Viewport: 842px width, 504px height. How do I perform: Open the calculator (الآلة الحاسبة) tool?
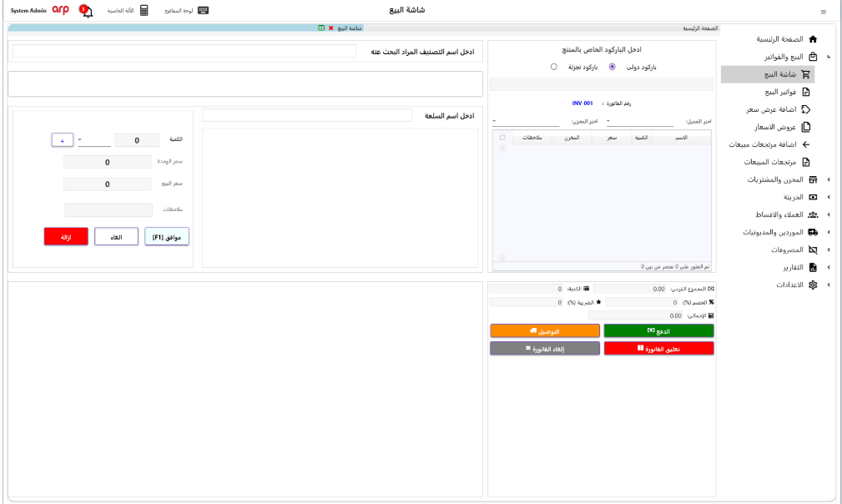coord(144,10)
